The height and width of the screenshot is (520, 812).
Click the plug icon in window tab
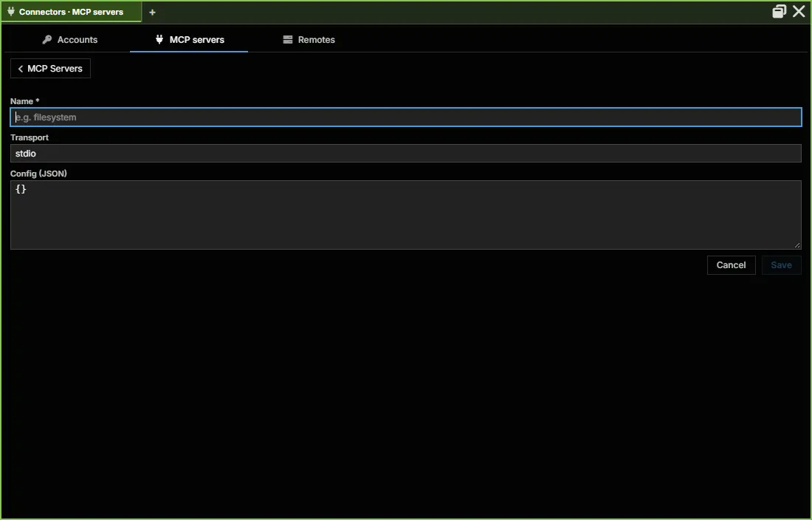(11, 11)
